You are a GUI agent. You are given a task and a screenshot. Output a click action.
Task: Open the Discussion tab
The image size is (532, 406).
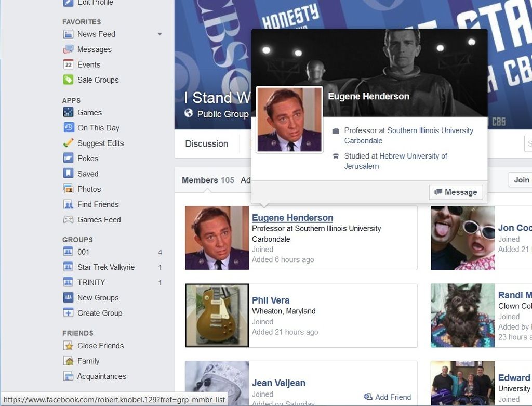click(x=207, y=143)
